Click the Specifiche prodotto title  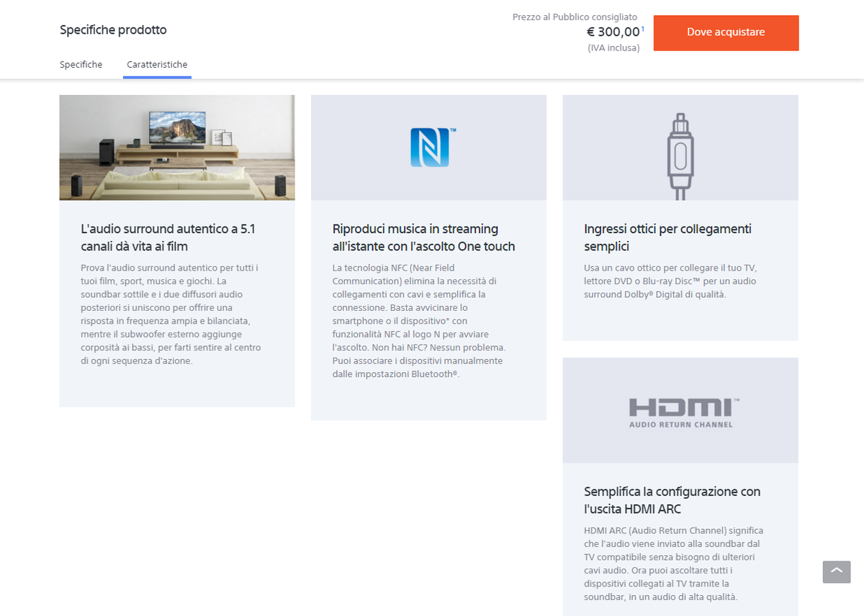[x=113, y=30]
